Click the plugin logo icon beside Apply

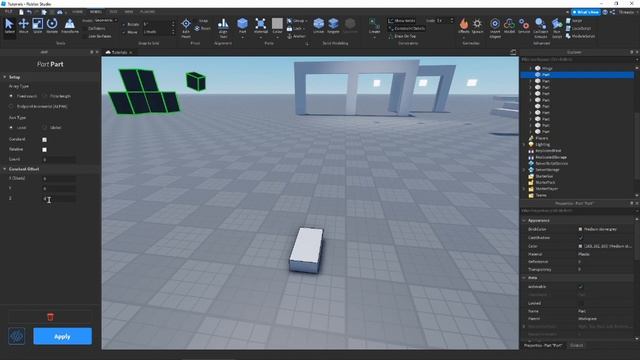click(x=17, y=336)
